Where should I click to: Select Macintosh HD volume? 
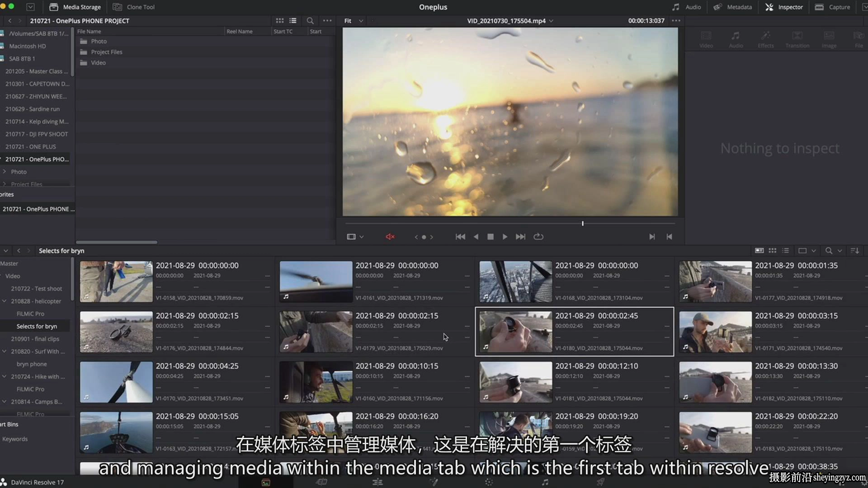(27, 46)
